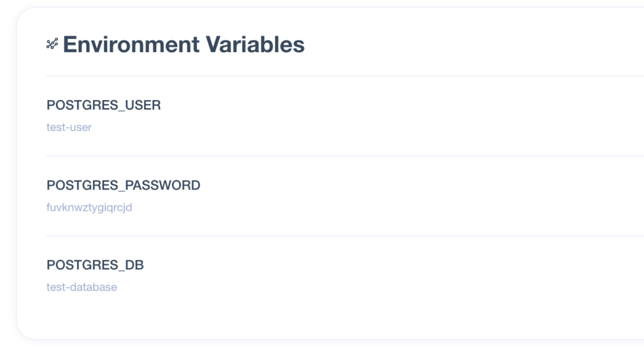Click the test-database value
Image resolution: width=644 pixels, height=353 pixels.
point(82,288)
